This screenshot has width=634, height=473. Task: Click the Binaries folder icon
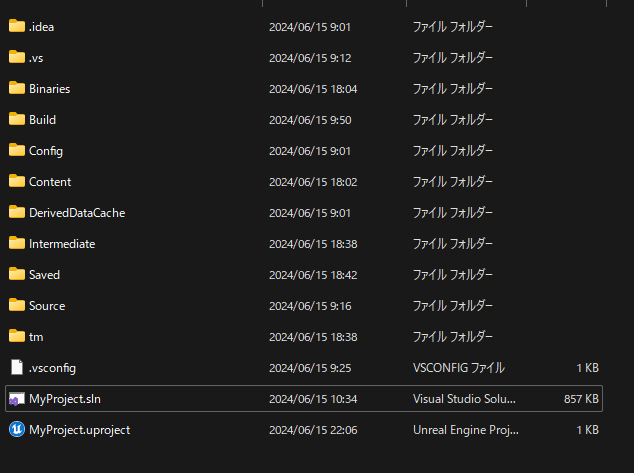[x=16, y=88]
